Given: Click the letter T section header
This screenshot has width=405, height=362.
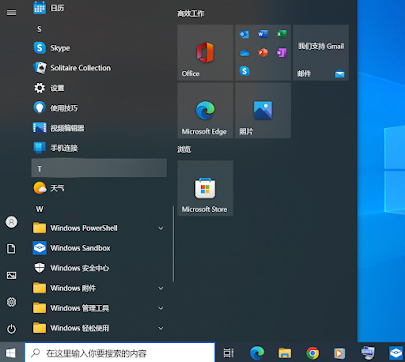Looking at the screenshot, I should pyautogui.click(x=99, y=168).
